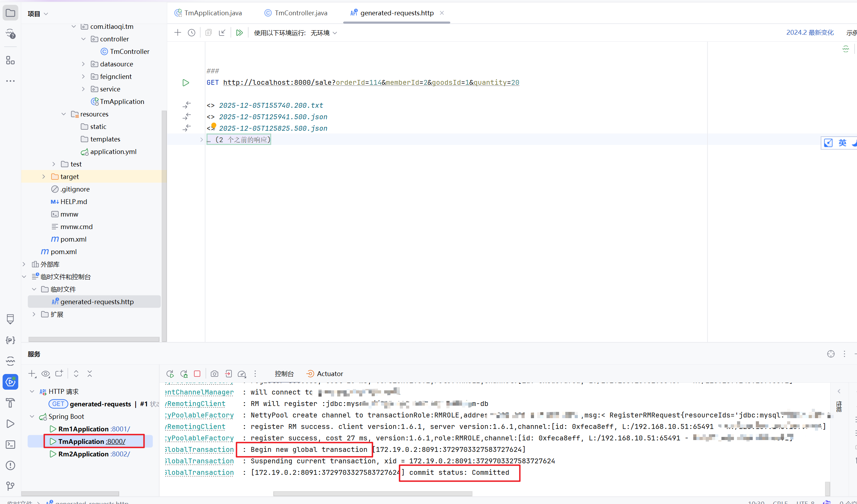Expand the target folder in the project tree
857x504 pixels.
point(43,177)
